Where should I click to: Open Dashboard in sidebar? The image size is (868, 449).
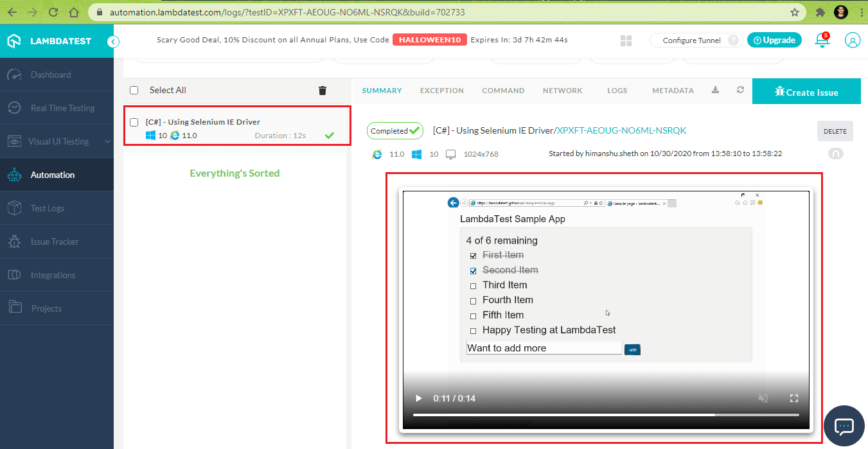[57, 75]
